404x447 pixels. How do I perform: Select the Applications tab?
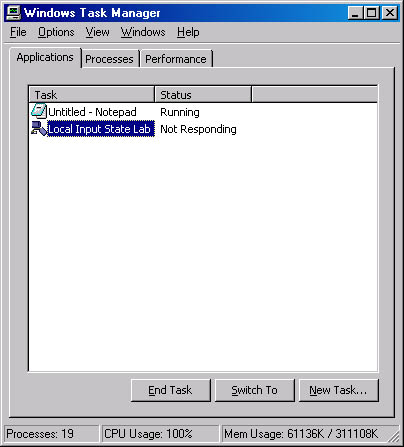[x=45, y=58]
